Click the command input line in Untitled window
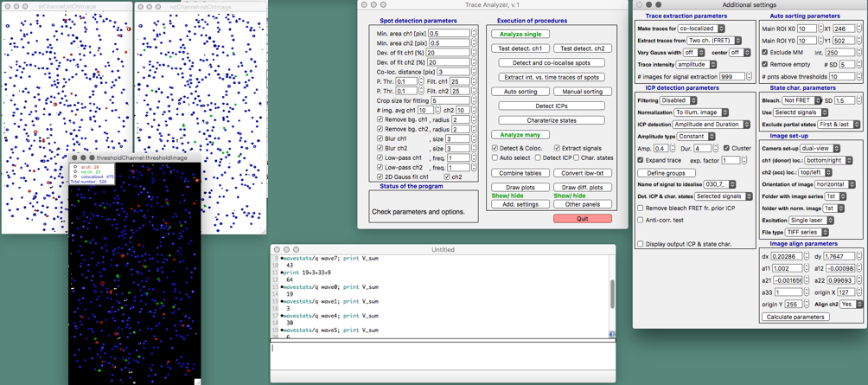Screen dimensions: 868x385 (x=443, y=349)
